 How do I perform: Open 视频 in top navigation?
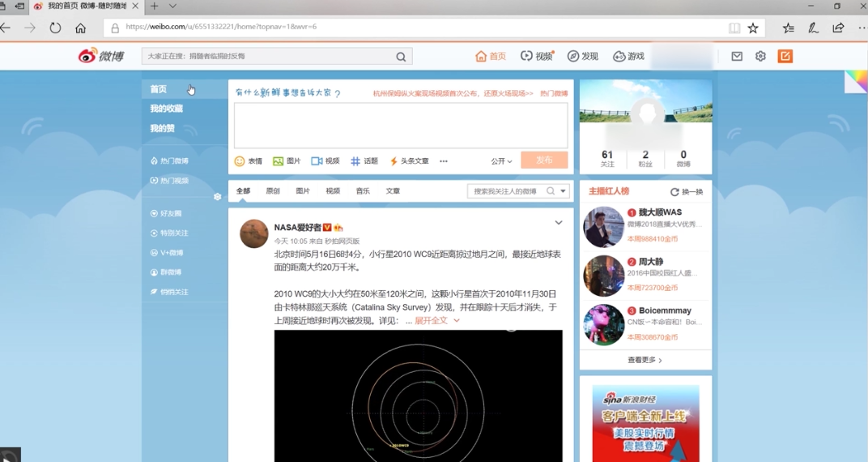coord(537,56)
